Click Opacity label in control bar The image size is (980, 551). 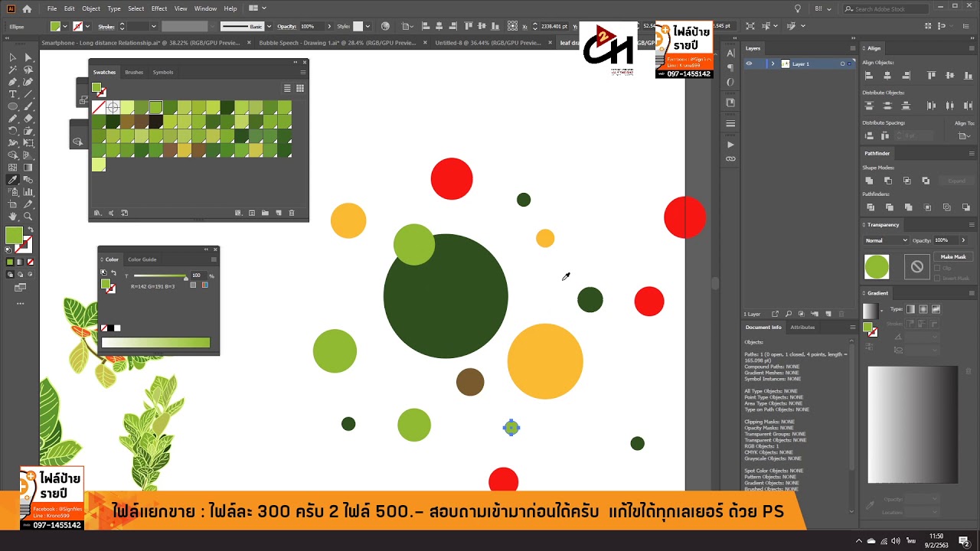[286, 26]
